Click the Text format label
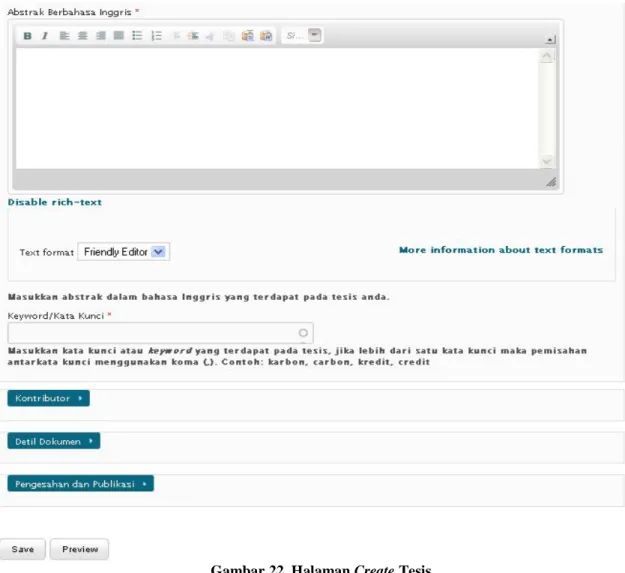The width and height of the screenshot is (625, 573). pyautogui.click(x=47, y=252)
